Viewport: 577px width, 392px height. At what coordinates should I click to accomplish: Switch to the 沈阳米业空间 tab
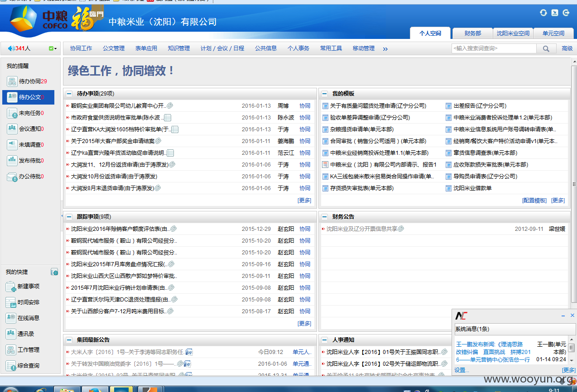pyautogui.click(x=513, y=33)
